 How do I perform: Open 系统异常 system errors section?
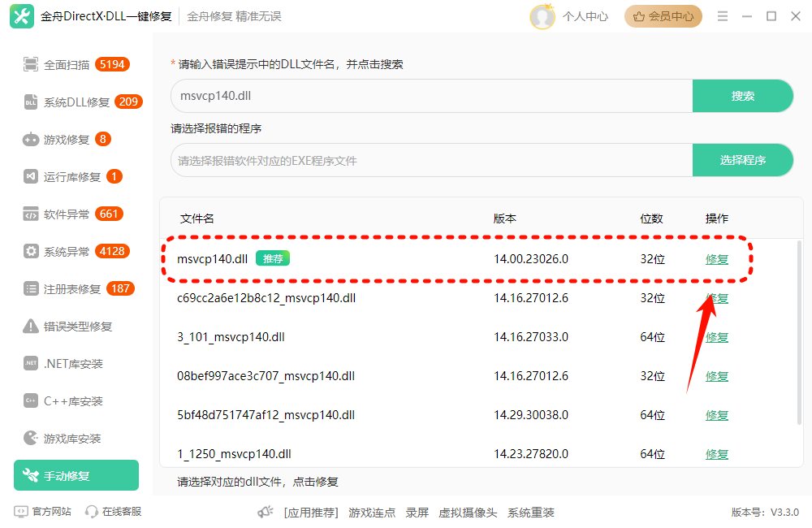(76, 251)
